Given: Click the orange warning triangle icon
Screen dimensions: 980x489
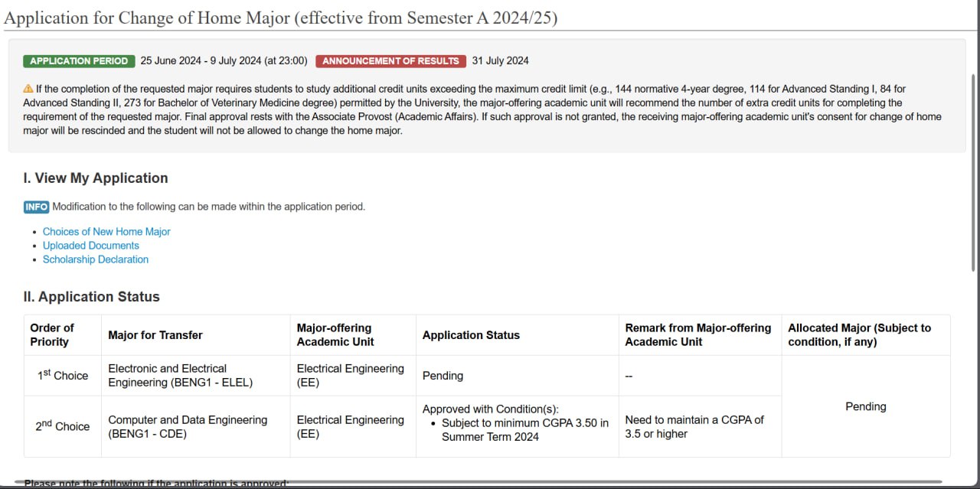Looking at the screenshot, I should [28, 89].
